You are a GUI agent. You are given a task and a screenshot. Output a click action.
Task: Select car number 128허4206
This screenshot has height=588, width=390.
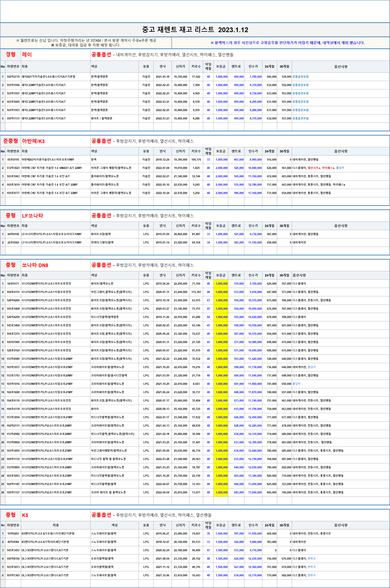[13, 300]
